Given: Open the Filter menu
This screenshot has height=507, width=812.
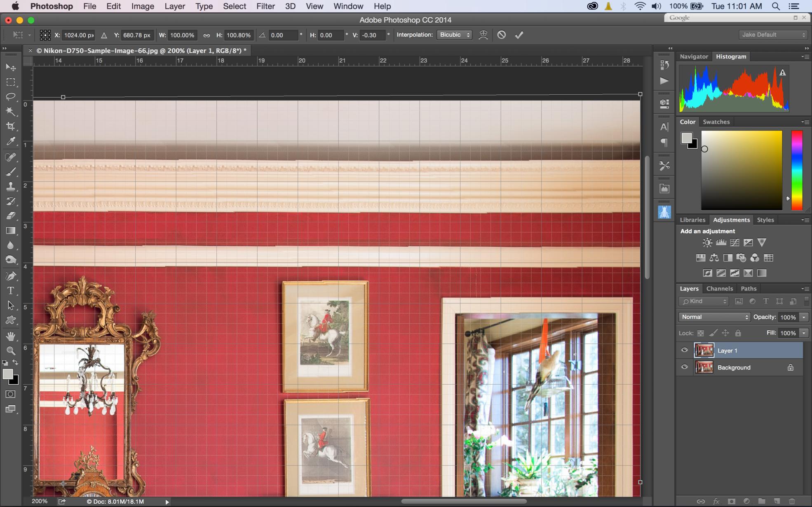Looking at the screenshot, I should click(x=265, y=6).
